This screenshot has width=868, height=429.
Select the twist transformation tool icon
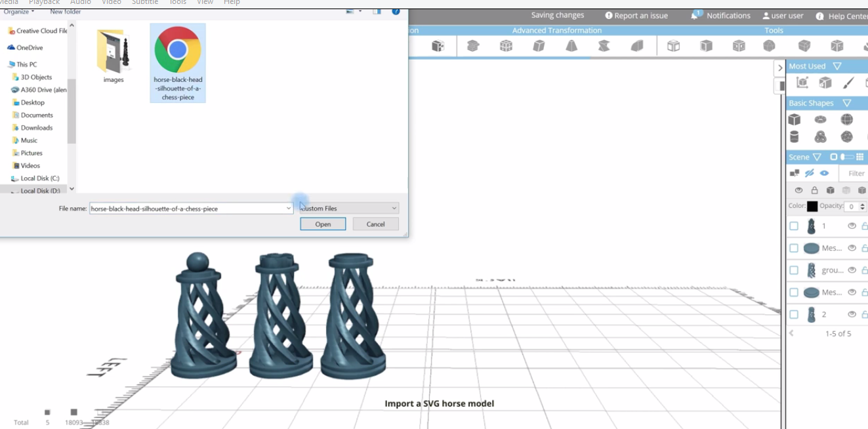[x=604, y=46]
